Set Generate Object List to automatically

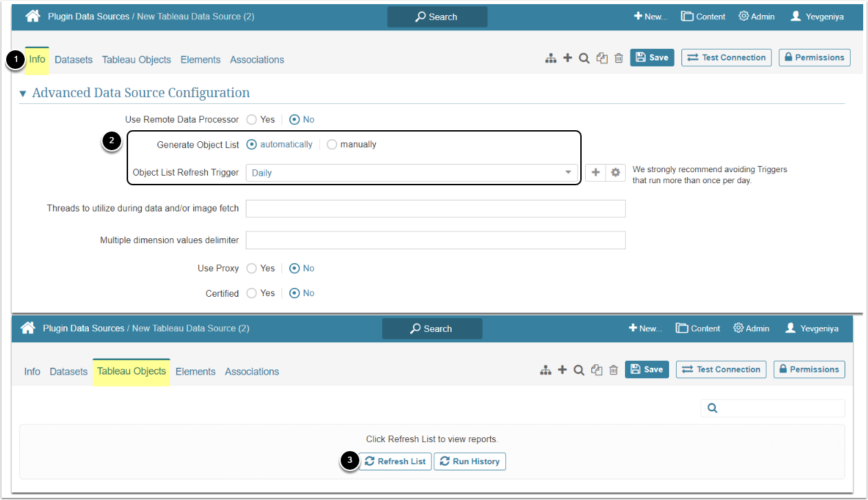point(252,145)
